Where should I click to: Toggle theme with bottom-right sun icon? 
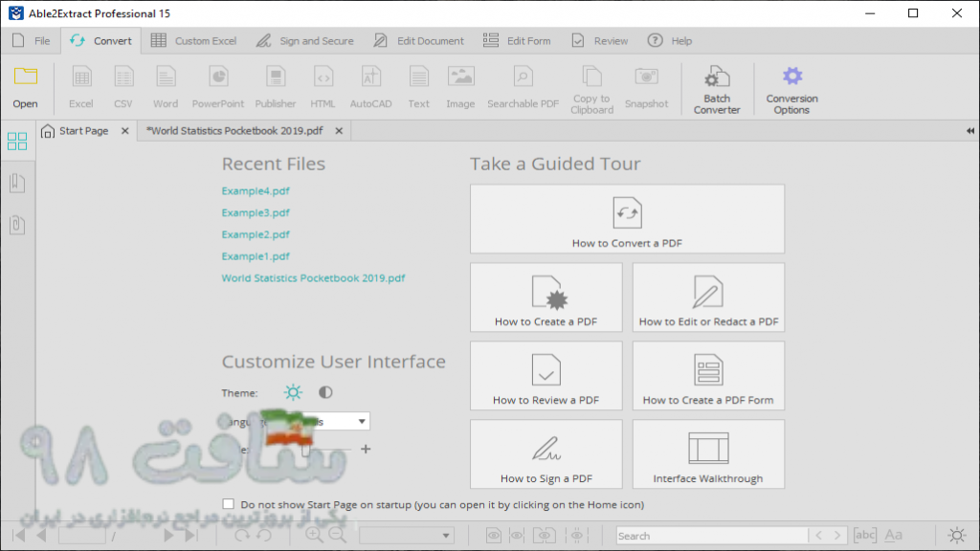pos(957,536)
